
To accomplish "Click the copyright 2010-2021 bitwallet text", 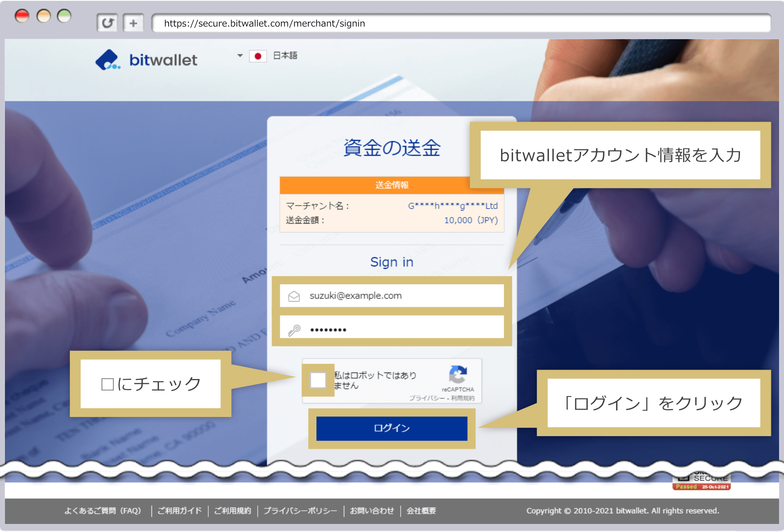I will (x=623, y=511).
